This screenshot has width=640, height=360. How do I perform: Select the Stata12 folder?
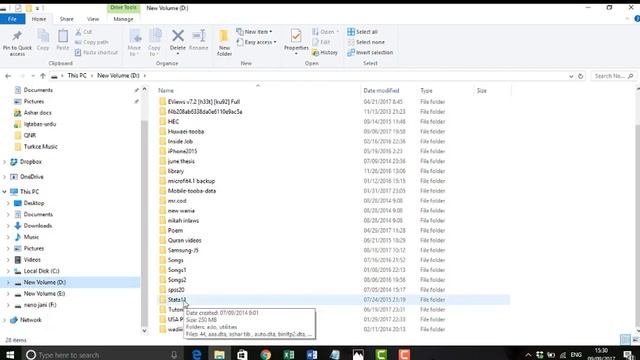coord(177,300)
